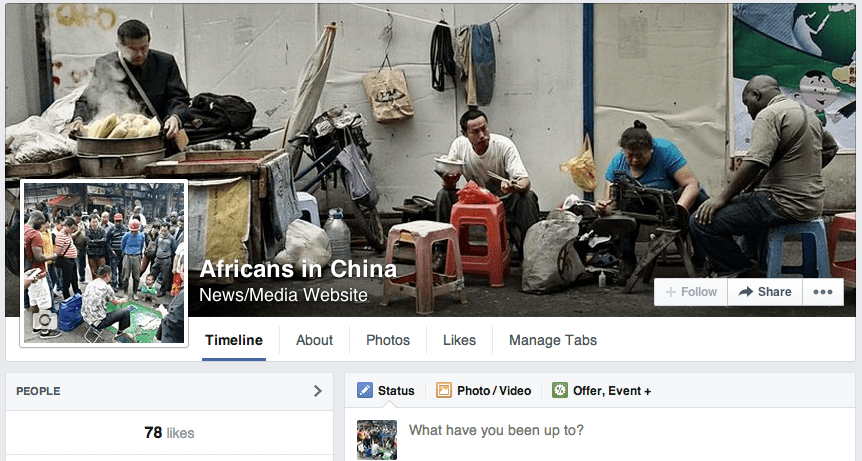
Task: Click the pencil Status icon
Action: 364,391
